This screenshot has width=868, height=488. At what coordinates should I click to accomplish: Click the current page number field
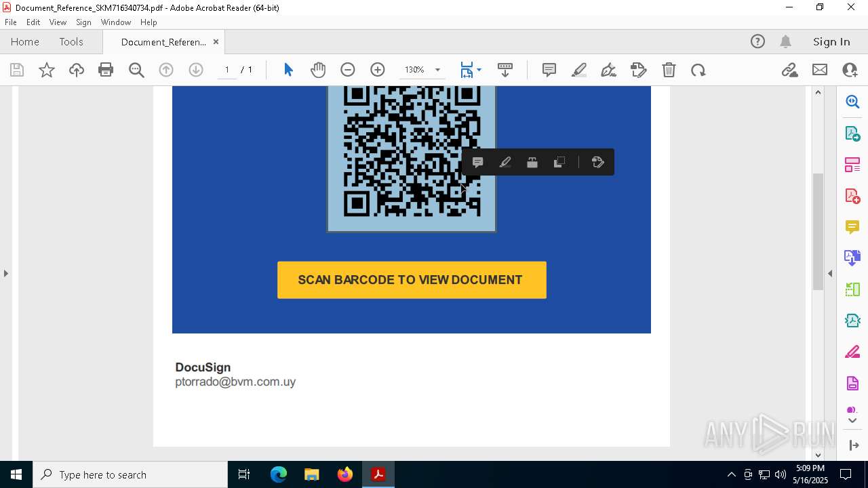[227, 70]
